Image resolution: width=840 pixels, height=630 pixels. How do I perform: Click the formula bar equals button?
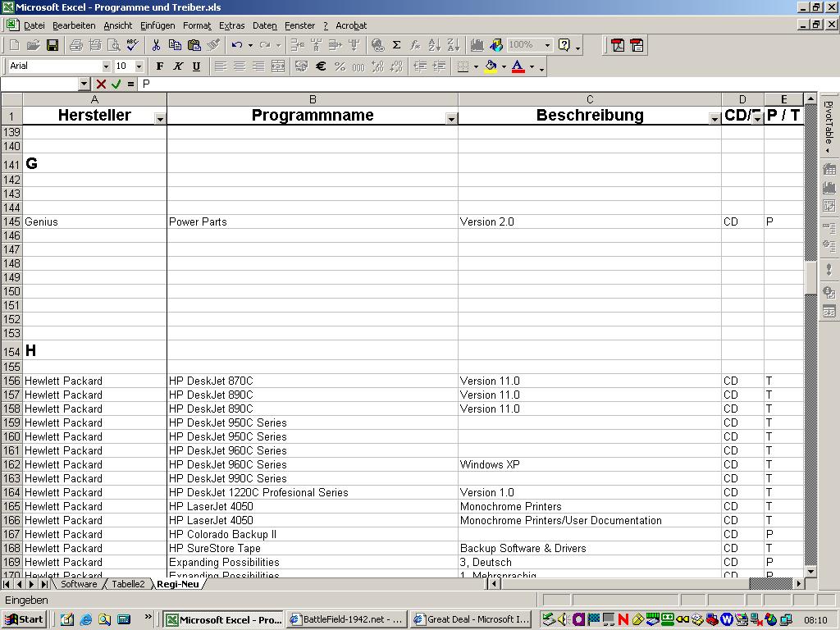[x=130, y=84]
